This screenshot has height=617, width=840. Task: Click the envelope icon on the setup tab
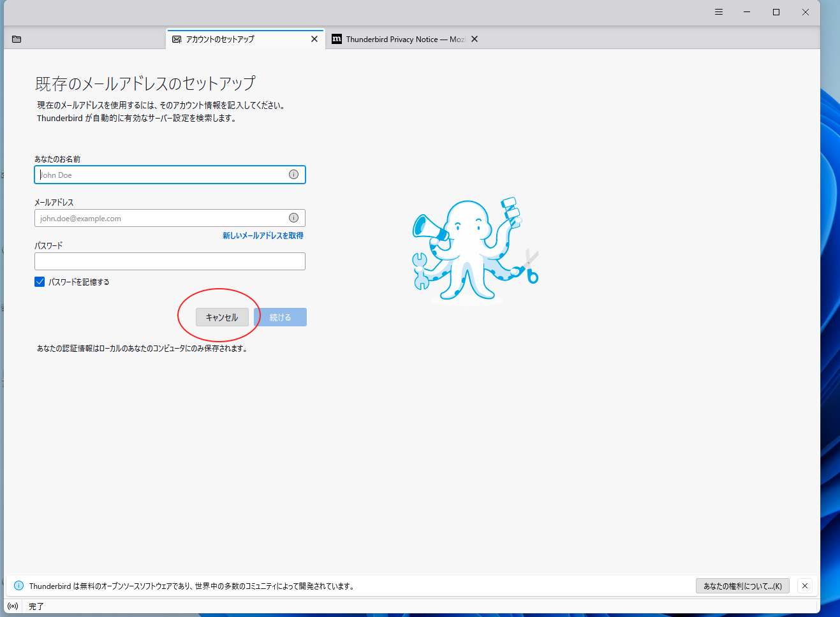pos(176,39)
